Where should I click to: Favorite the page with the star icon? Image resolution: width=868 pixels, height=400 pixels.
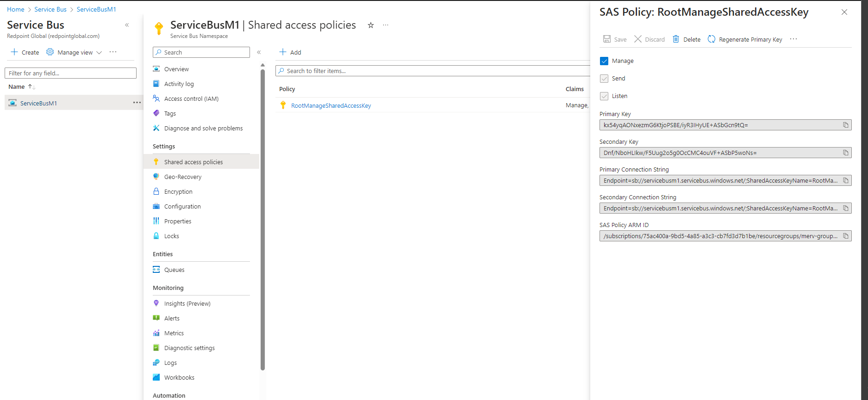[370, 25]
